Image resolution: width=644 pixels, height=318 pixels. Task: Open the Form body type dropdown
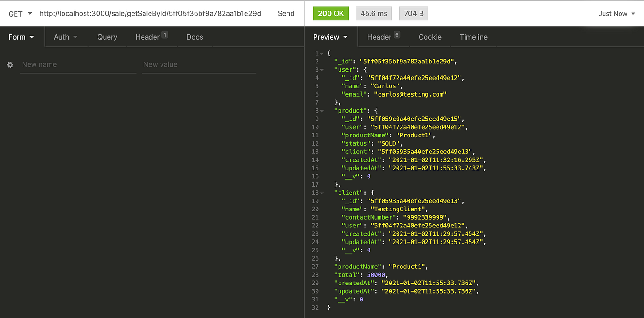pyautogui.click(x=21, y=37)
